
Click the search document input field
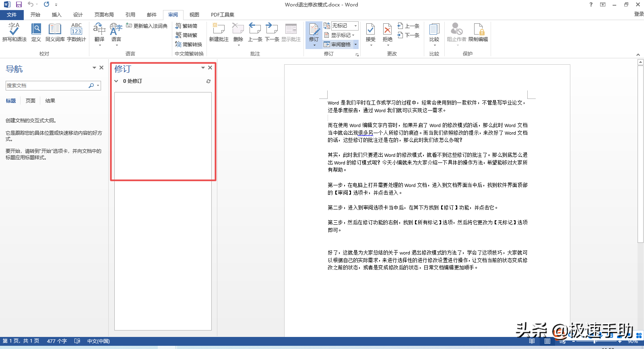point(46,86)
